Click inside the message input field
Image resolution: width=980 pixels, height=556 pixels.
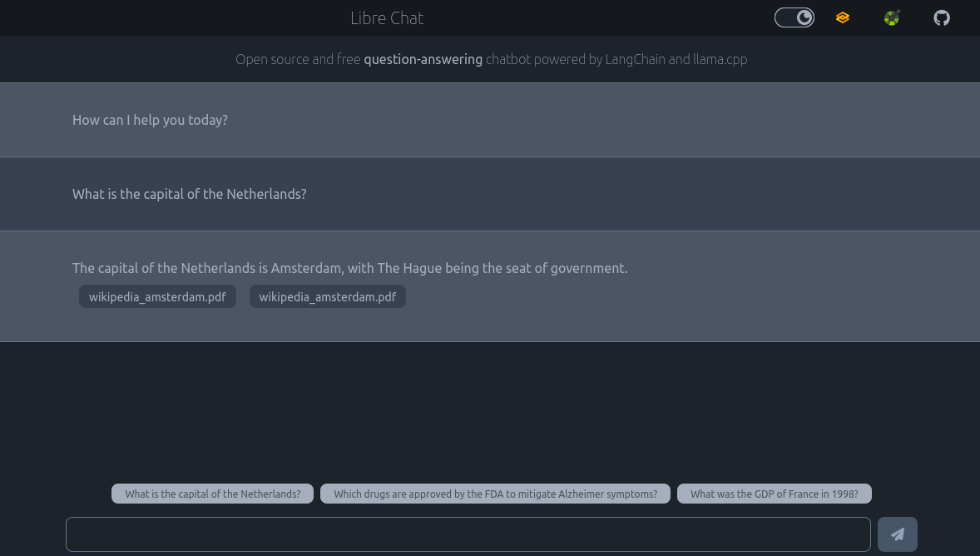[x=468, y=534]
